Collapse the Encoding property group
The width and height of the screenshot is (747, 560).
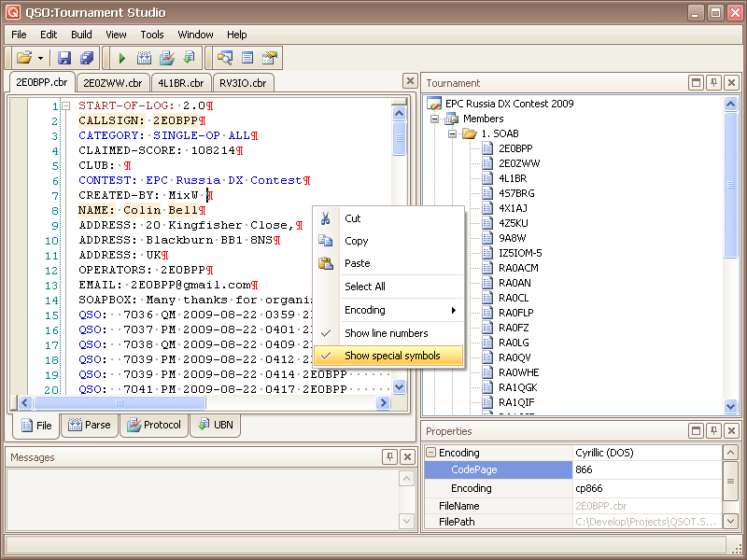(430, 453)
